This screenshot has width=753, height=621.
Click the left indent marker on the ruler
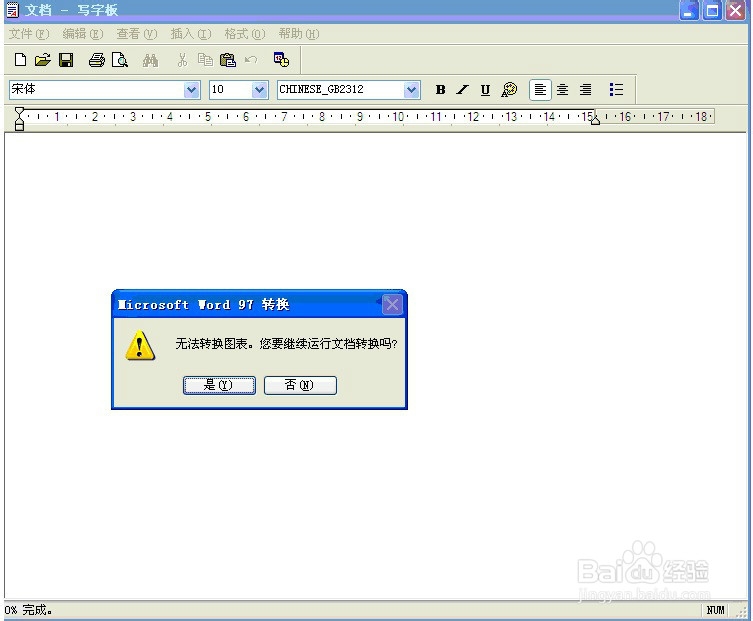tap(19, 119)
